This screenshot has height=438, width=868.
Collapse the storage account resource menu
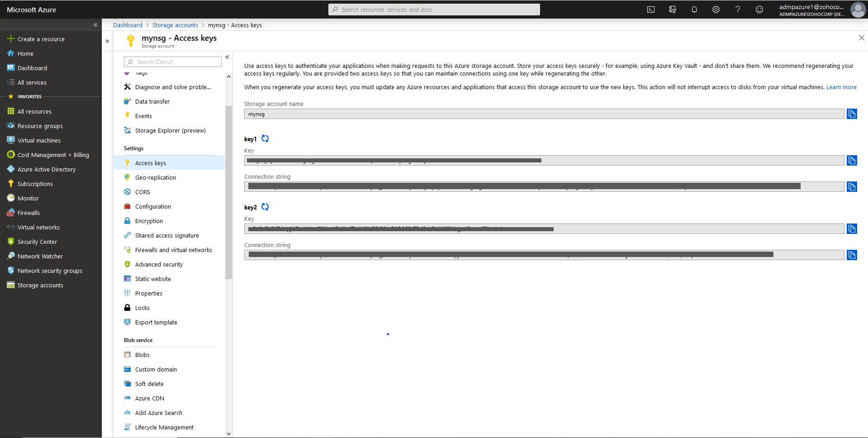227,57
